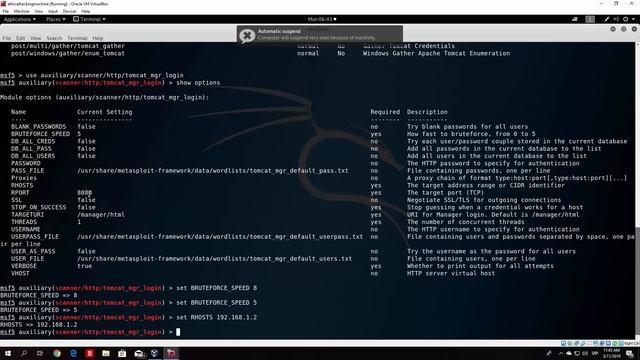Click the THREADS option name
Viewport: 640px width, 360px height.
pos(24,222)
